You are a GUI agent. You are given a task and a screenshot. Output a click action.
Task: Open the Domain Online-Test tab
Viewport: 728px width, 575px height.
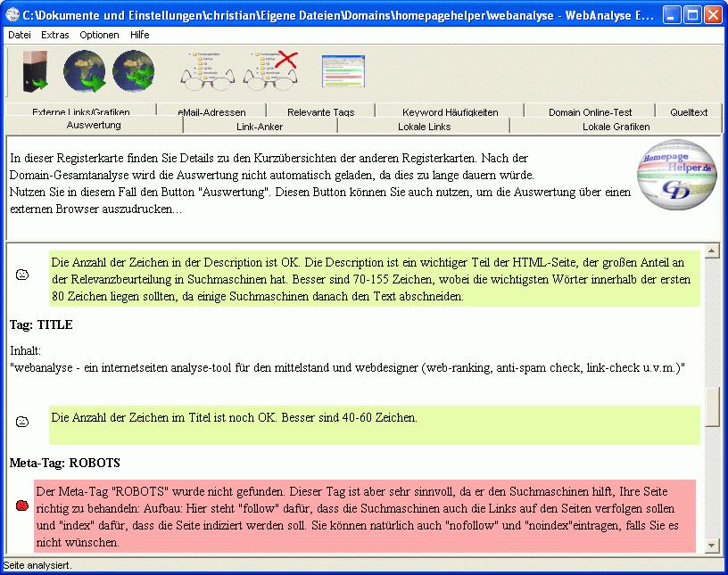click(590, 112)
